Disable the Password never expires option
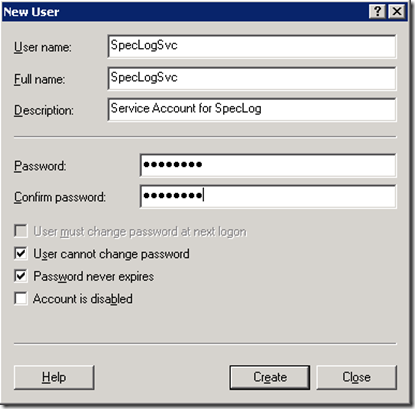Screen dimensions: 415x409 click(x=21, y=276)
